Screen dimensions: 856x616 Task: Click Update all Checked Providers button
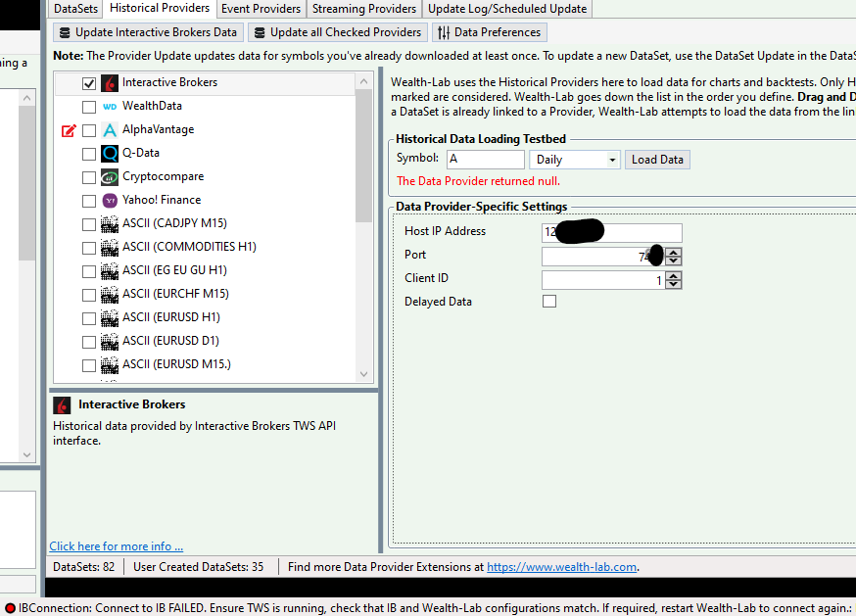(338, 32)
